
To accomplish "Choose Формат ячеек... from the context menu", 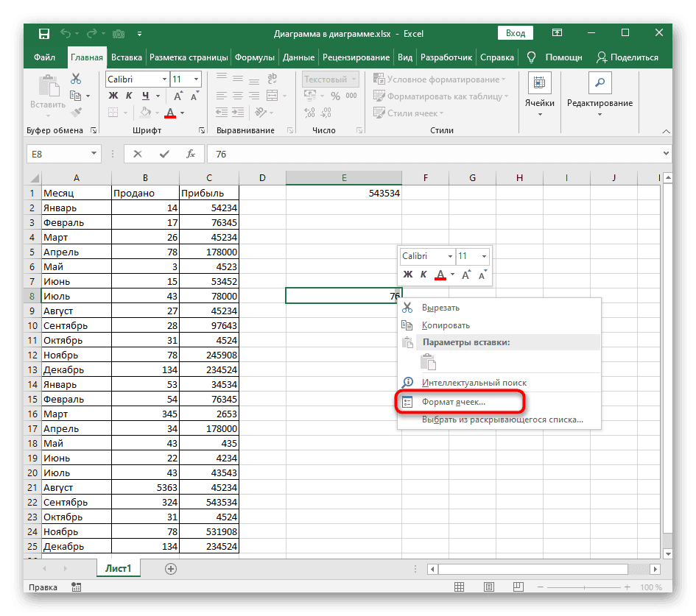I will click(453, 402).
